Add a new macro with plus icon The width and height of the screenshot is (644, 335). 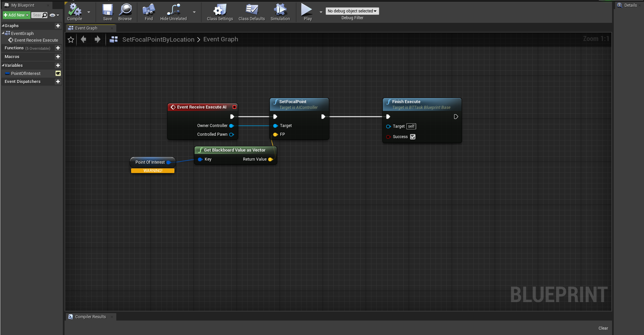(58, 57)
